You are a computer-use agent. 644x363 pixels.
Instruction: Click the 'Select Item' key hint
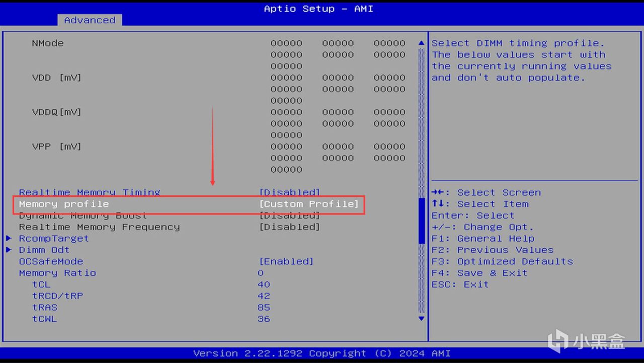pos(480,204)
